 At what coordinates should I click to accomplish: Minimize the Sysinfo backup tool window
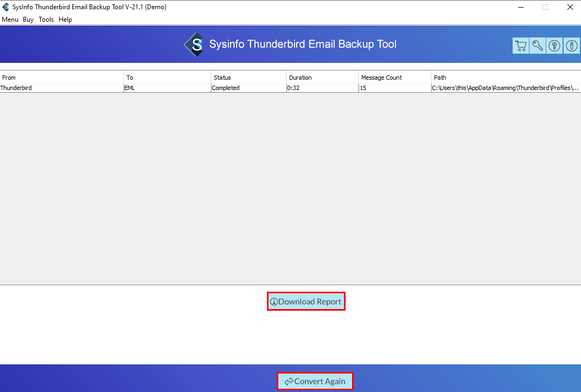[x=521, y=7]
